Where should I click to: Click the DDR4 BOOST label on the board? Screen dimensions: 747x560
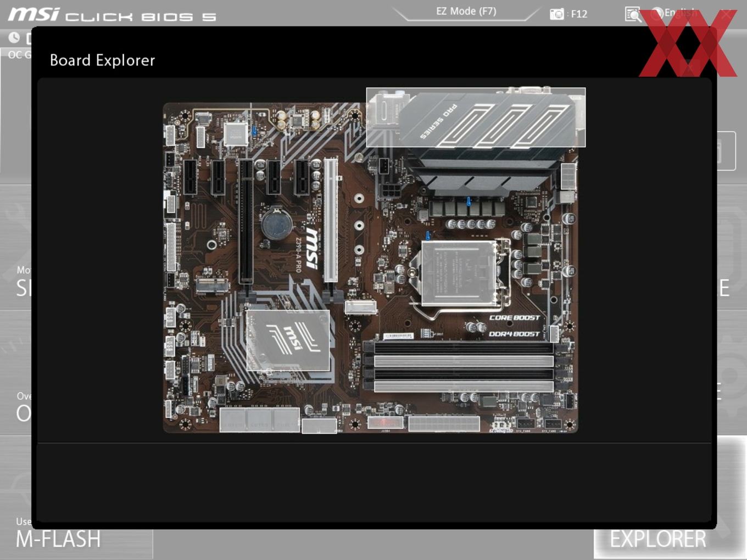coord(515,334)
